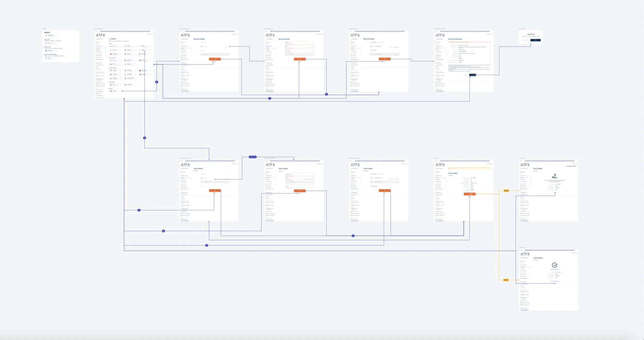Click the yellow Success connector label
This screenshot has height=340, width=644.
click(x=506, y=280)
